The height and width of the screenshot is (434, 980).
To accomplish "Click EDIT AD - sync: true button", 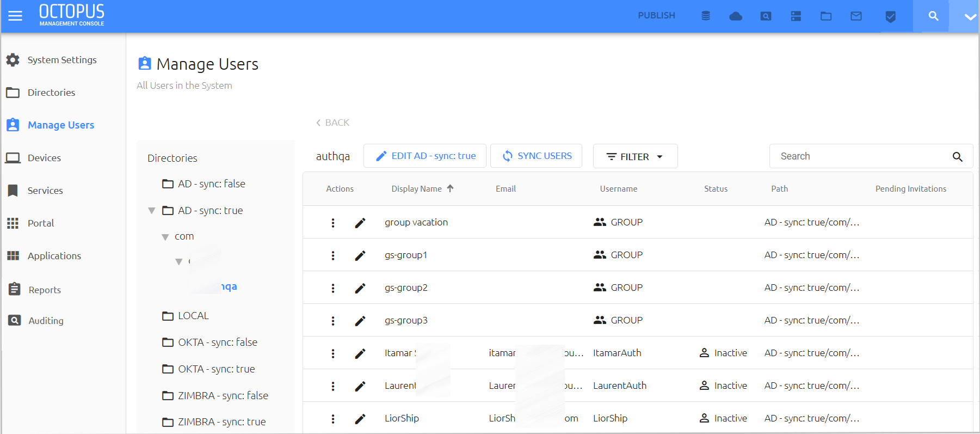I will click(x=425, y=156).
